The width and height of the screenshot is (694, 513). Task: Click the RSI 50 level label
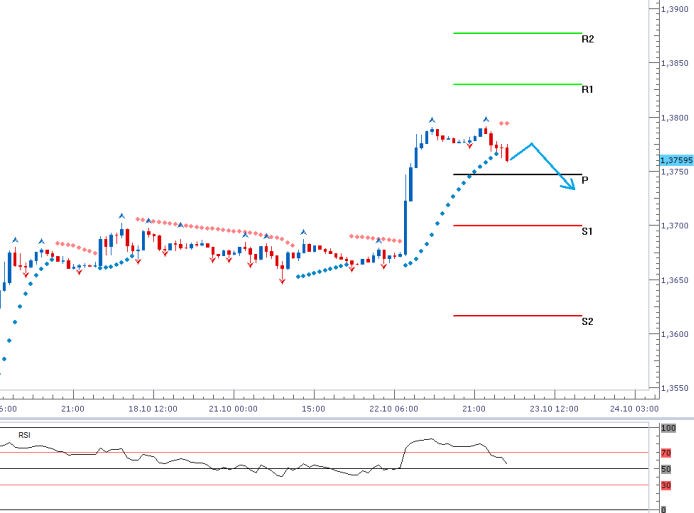[666, 469]
